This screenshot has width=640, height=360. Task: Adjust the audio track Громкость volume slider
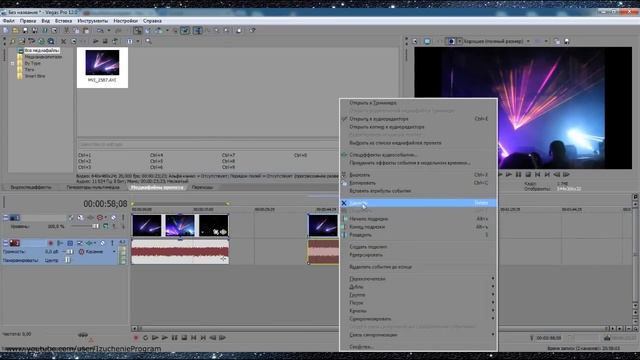pyautogui.click(x=69, y=252)
